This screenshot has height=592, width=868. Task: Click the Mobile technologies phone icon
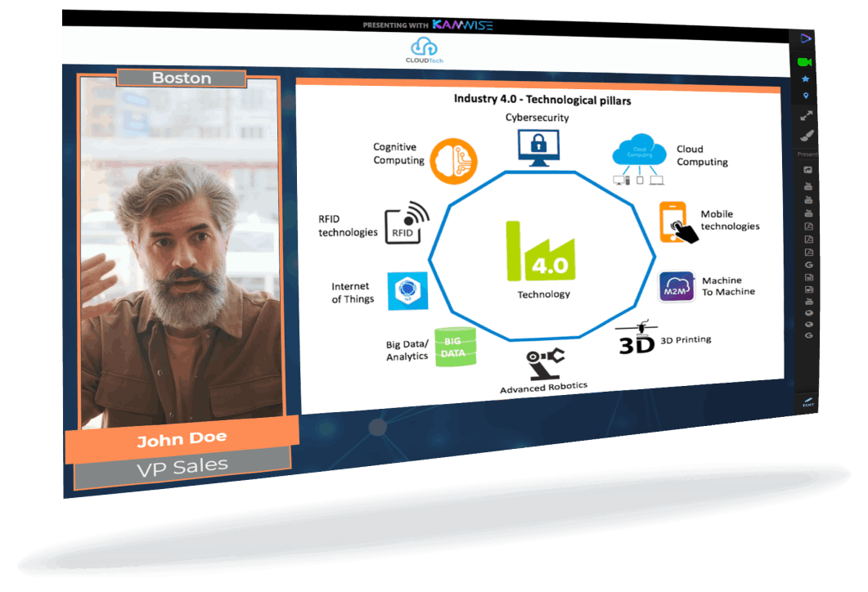[677, 222]
